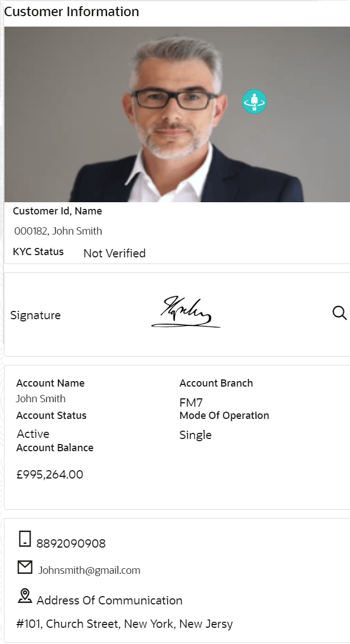
Task: Click the KYC Status label
Action: (38, 252)
